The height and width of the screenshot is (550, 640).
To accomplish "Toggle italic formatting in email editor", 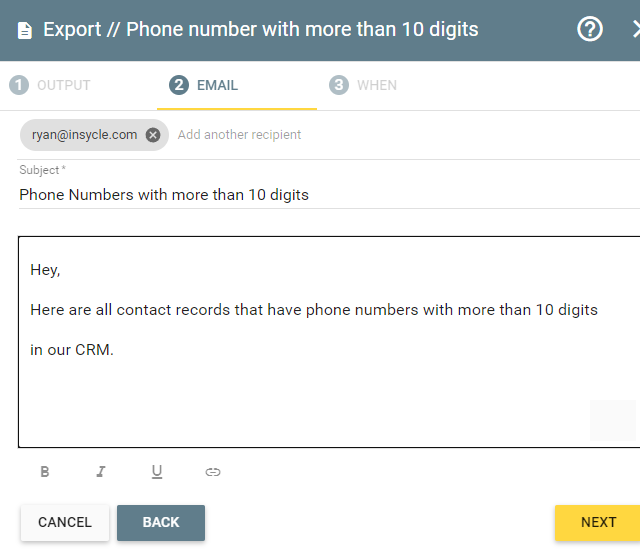I will click(x=101, y=472).
